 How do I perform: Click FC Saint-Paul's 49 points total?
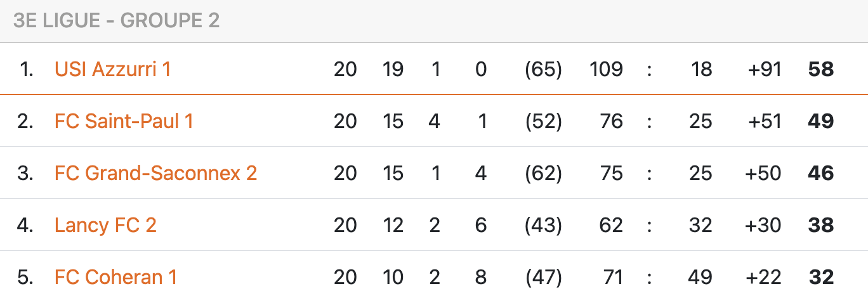pos(820,121)
